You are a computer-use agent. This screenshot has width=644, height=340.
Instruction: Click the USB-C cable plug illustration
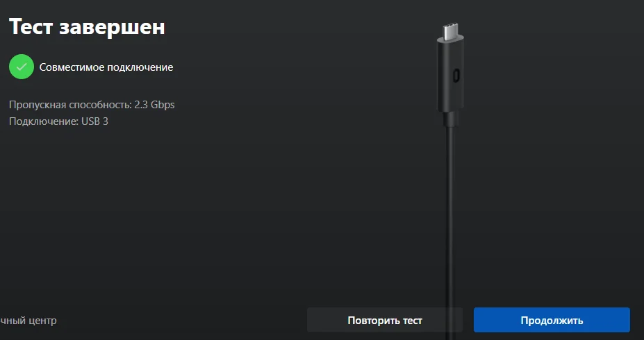pos(451,74)
